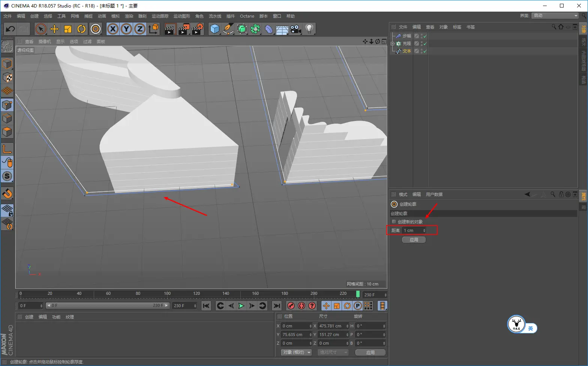Toggle the X-axis lock
This screenshot has height=366, width=588.
coord(113,29)
